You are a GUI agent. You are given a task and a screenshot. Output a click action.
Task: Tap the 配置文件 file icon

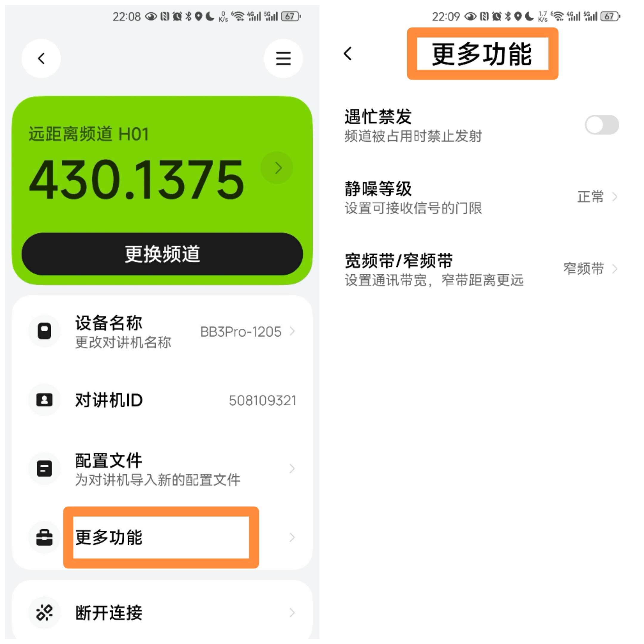point(44,468)
